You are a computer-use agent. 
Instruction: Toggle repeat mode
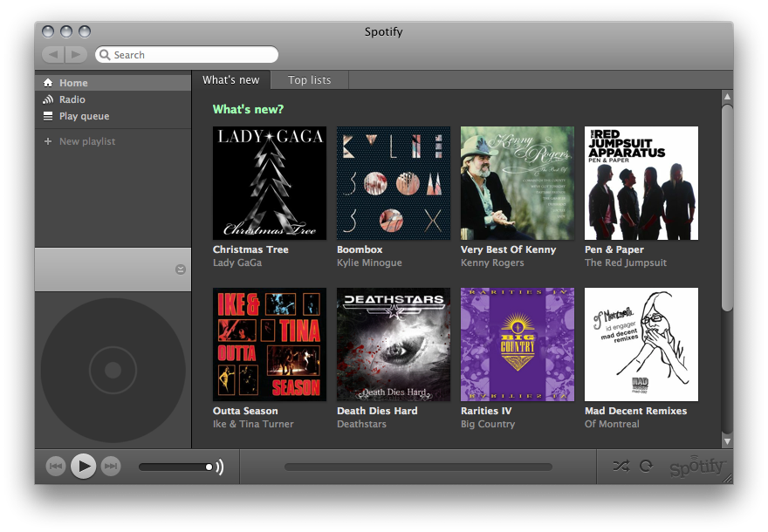(x=647, y=466)
